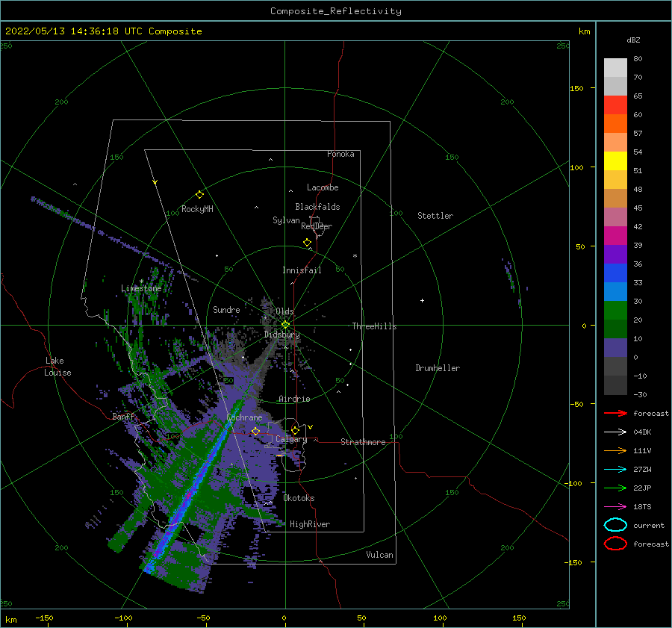Viewport: 672px width, 628px height.
Task: Select the purple 39 dBZ color swatch
Action: coord(615,254)
